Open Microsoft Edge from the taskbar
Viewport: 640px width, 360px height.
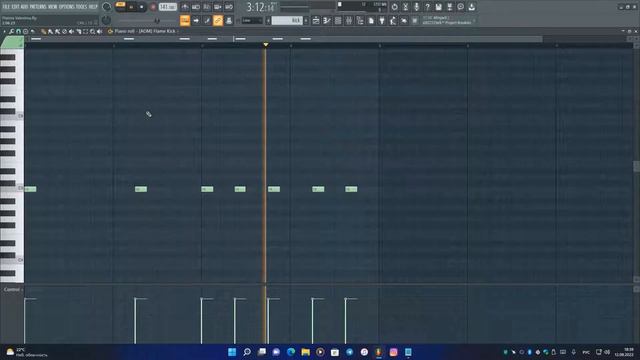(x=291, y=352)
